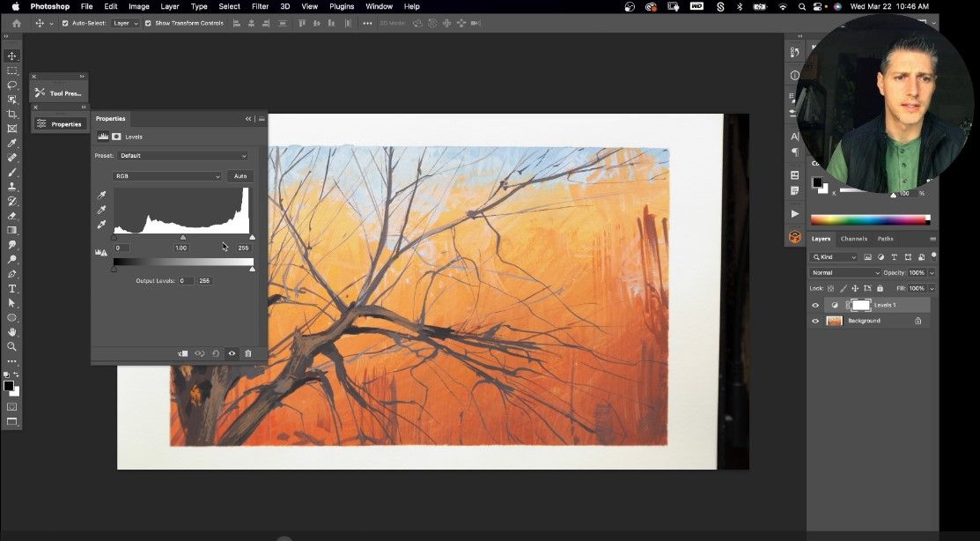Select the Move tool
This screenshot has height=541, width=980.
(12, 55)
